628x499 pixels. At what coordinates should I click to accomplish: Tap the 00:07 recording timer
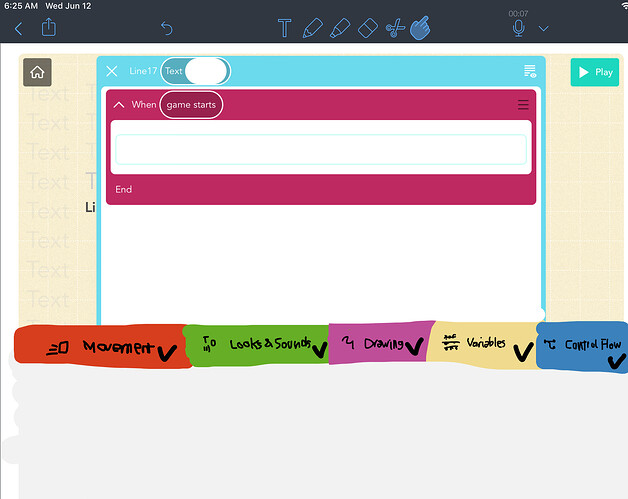(518, 14)
